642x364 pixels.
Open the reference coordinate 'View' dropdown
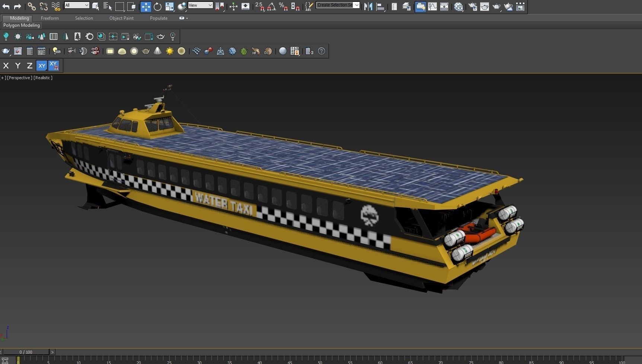click(x=200, y=5)
